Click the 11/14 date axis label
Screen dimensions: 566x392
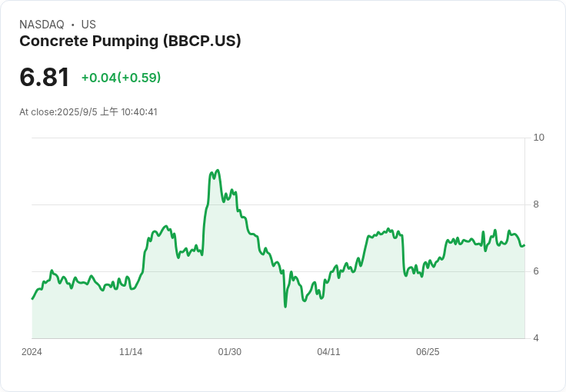(131, 352)
